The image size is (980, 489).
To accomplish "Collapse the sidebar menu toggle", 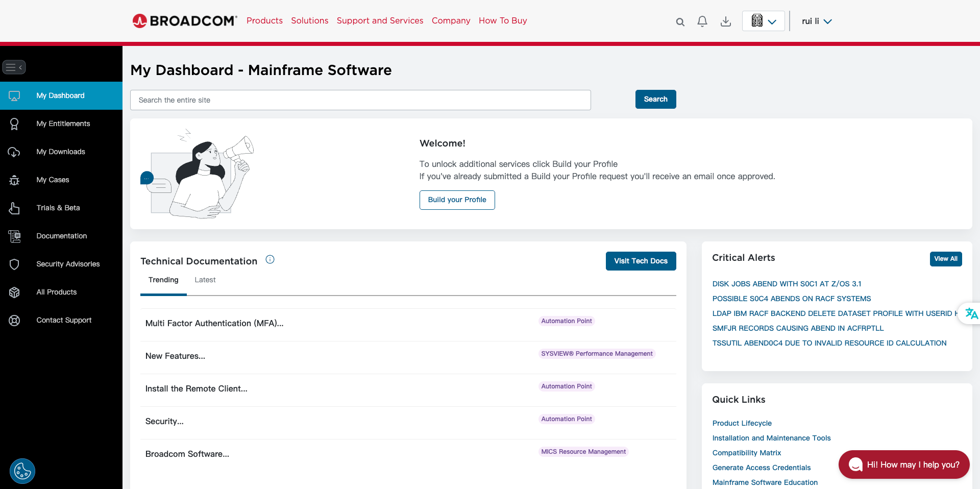I will click(x=14, y=67).
